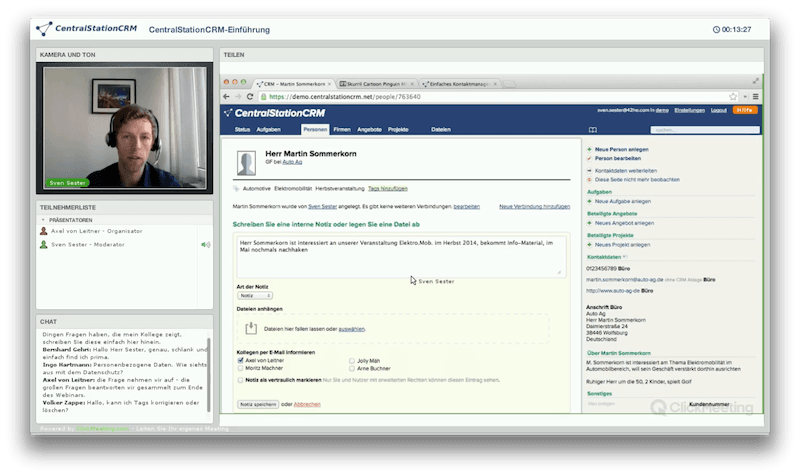
Task: Click the browser back arrow
Action: [x=229, y=97]
